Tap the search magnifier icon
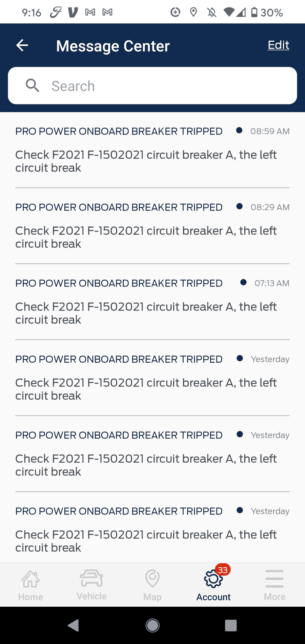This screenshot has height=644, width=305. point(33,85)
